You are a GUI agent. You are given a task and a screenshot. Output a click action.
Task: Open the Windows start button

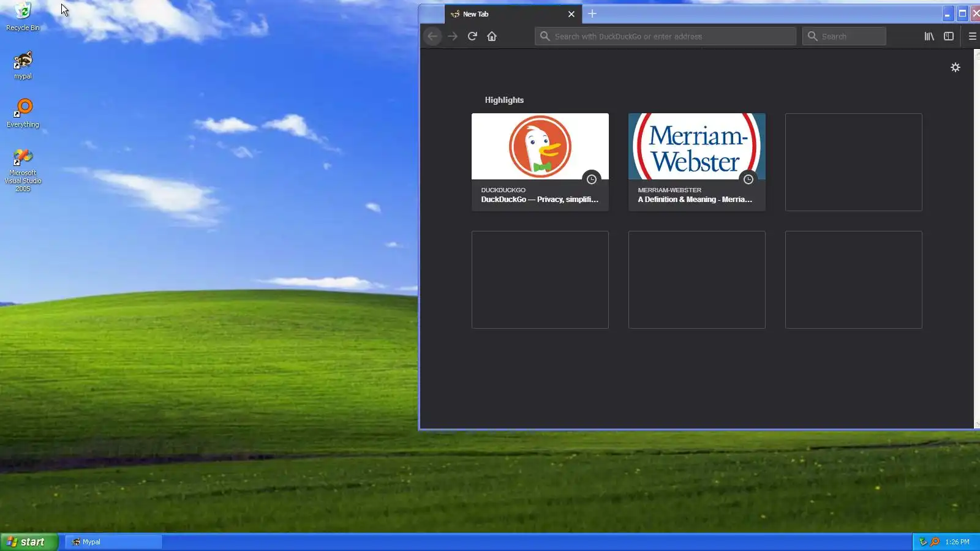point(29,542)
